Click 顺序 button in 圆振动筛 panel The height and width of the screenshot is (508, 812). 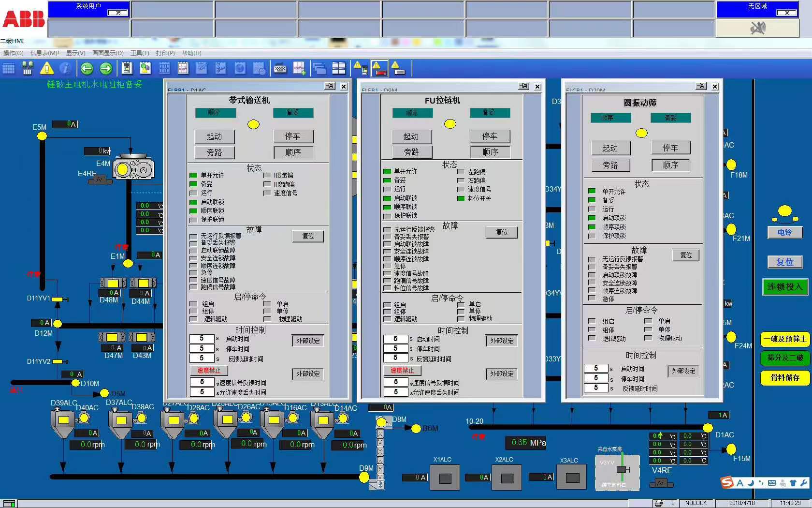point(670,165)
